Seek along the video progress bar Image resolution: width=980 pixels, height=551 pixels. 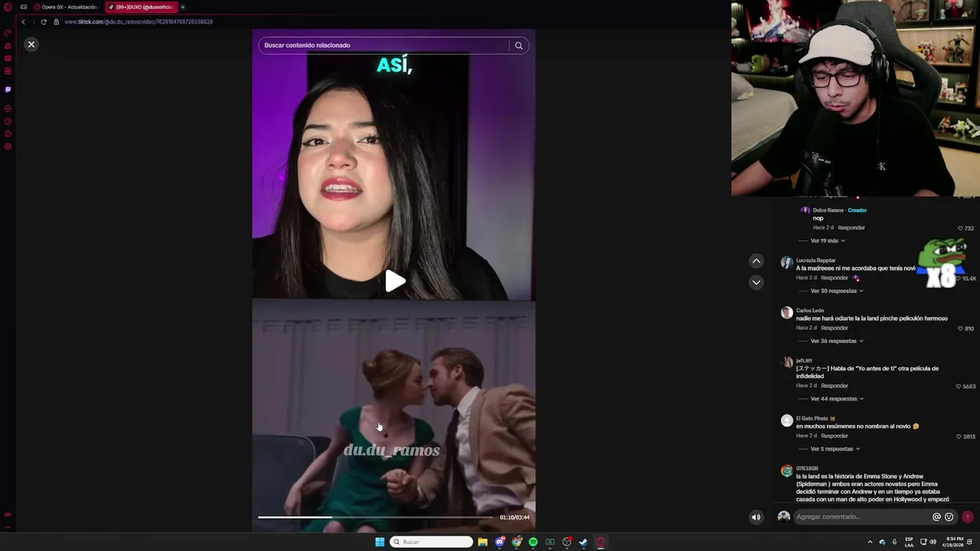(375, 517)
